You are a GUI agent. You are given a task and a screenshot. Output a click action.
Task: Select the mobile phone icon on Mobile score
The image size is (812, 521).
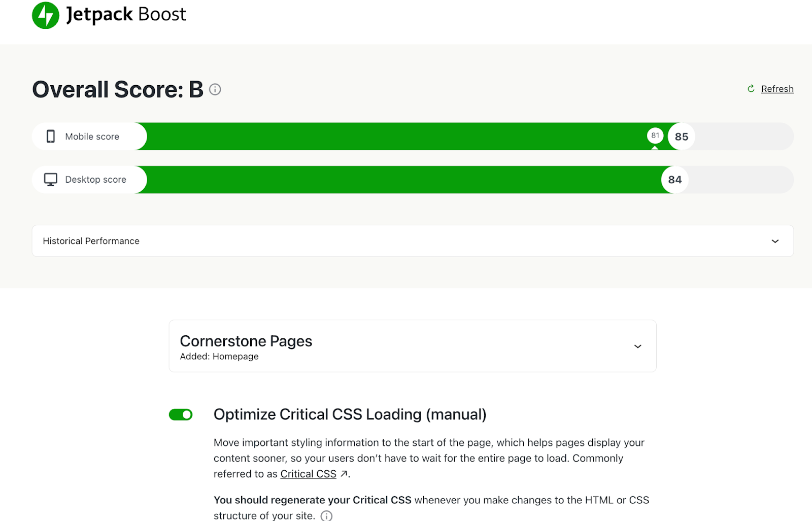[50, 136]
